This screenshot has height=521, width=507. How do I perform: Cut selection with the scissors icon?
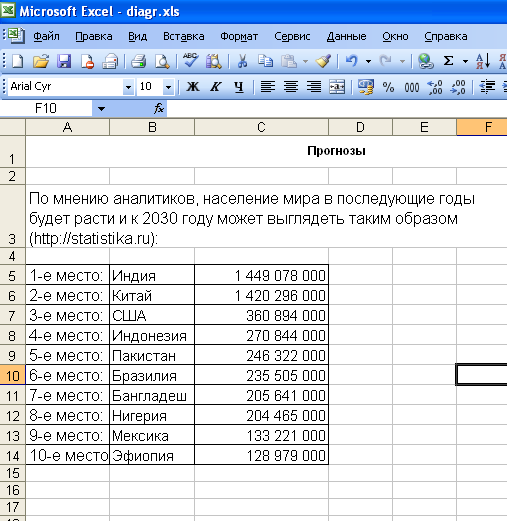[242, 61]
